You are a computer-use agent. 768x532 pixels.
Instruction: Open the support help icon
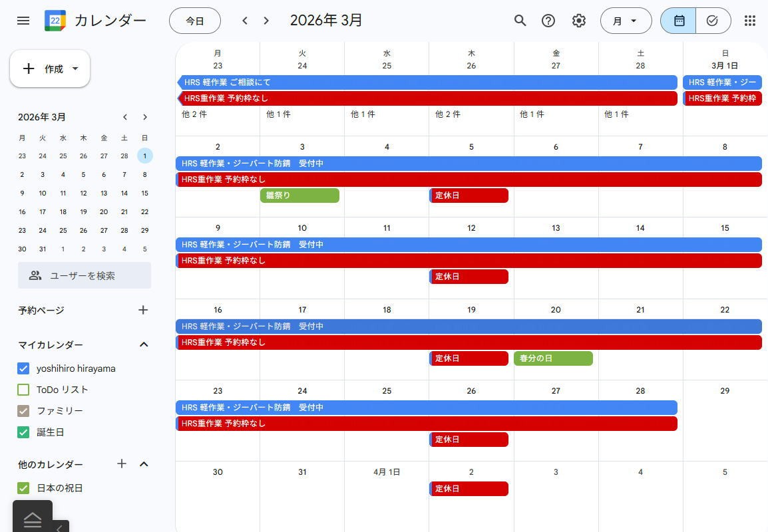(x=548, y=21)
